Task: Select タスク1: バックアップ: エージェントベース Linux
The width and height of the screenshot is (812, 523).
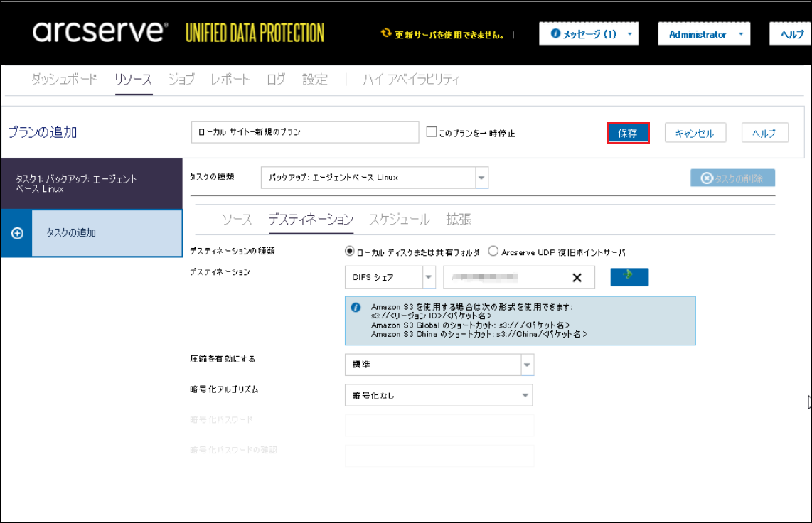Action: coord(92,183)
